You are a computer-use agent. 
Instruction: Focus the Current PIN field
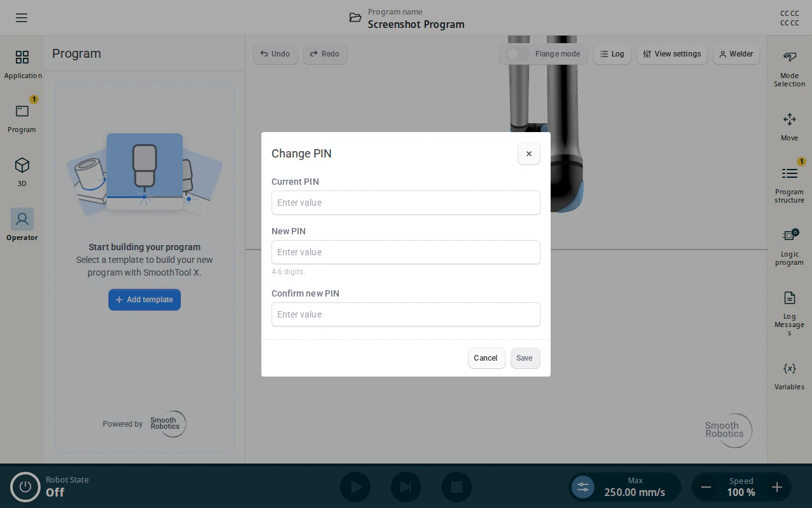click(406, 203)
